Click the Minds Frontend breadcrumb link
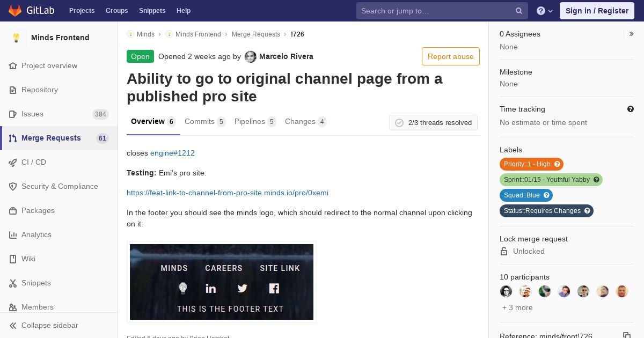 (198, 34)
